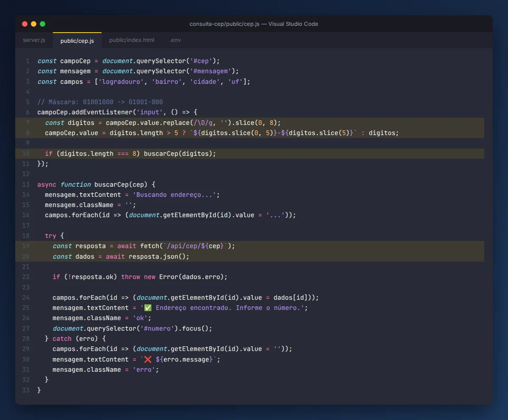Viewport: 508px width, 420px height.
Task: Click 'mensagem.className' on line 15
Action: pyautogui.click(x=79, y=205)
